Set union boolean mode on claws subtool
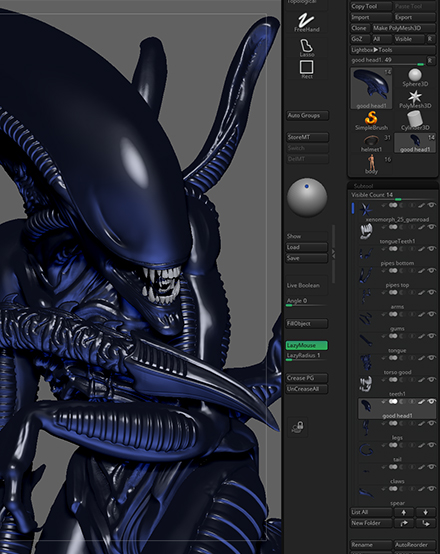This screenshot has width=440, height=554. click(393, 467)
